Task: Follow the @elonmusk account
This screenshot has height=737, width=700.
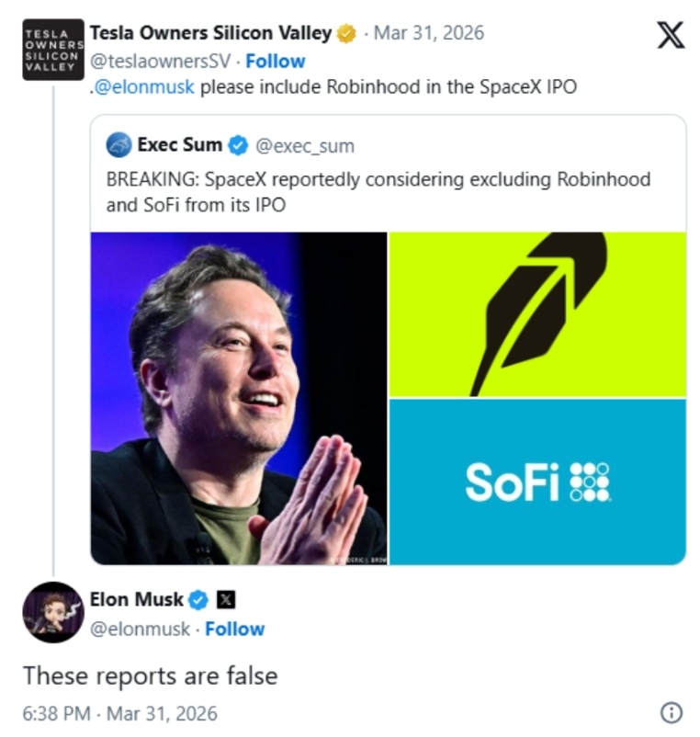Action: tap(235, 629)
